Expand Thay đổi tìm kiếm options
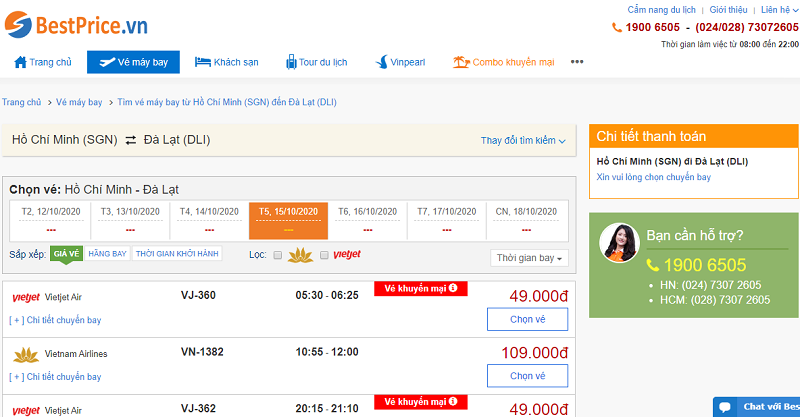 pos(523,140)
